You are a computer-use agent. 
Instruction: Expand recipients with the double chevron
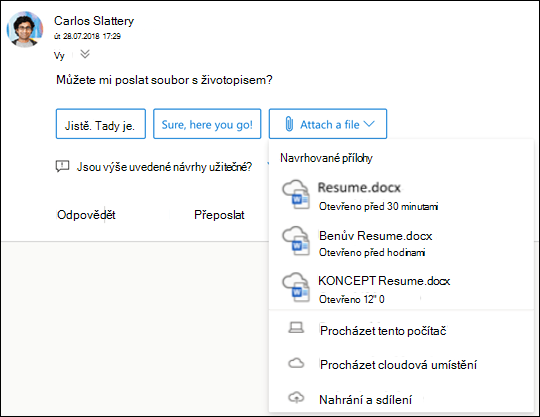(85, 54)
